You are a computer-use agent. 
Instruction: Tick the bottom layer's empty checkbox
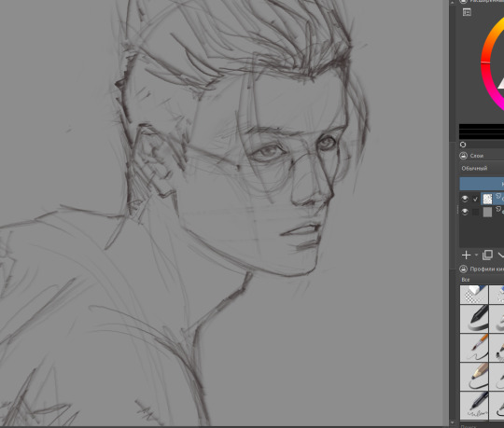tap(475, 212)
